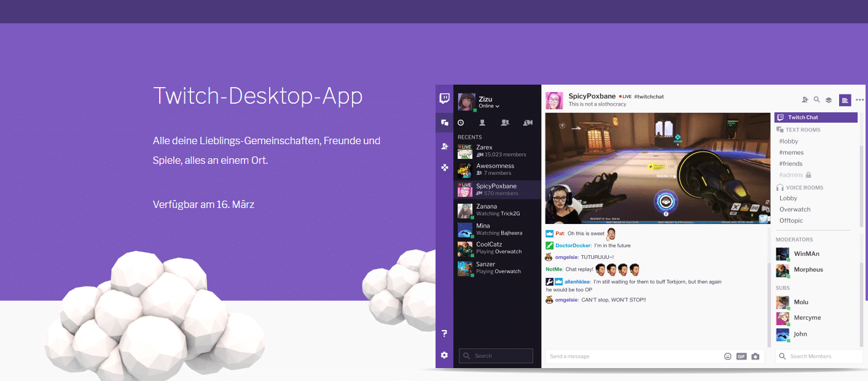Click the emoji smiley icon in message box
The height and width of the screenshot is (381, 868).
point(728,356)
